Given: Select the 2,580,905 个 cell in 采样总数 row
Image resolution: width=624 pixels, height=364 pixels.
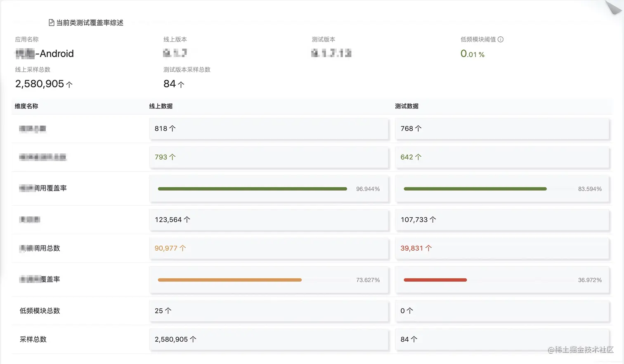Looking at the screenshot, I should [x=269, y=339].
